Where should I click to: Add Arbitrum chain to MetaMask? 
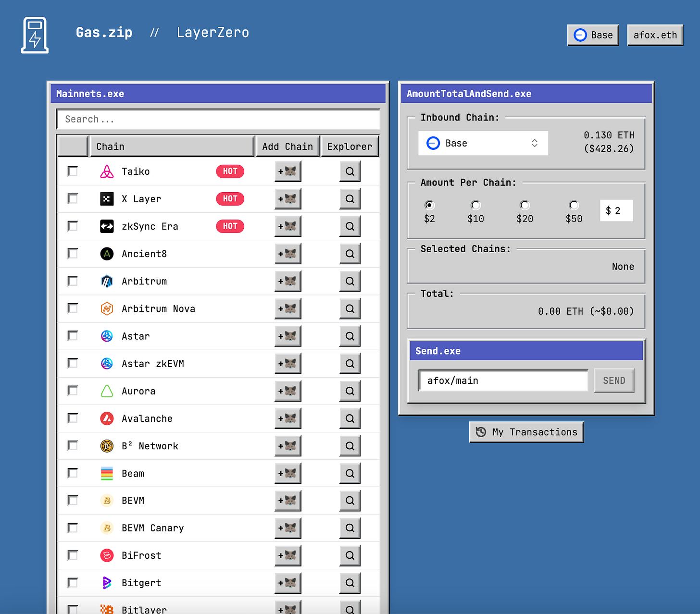coord(287,281)
